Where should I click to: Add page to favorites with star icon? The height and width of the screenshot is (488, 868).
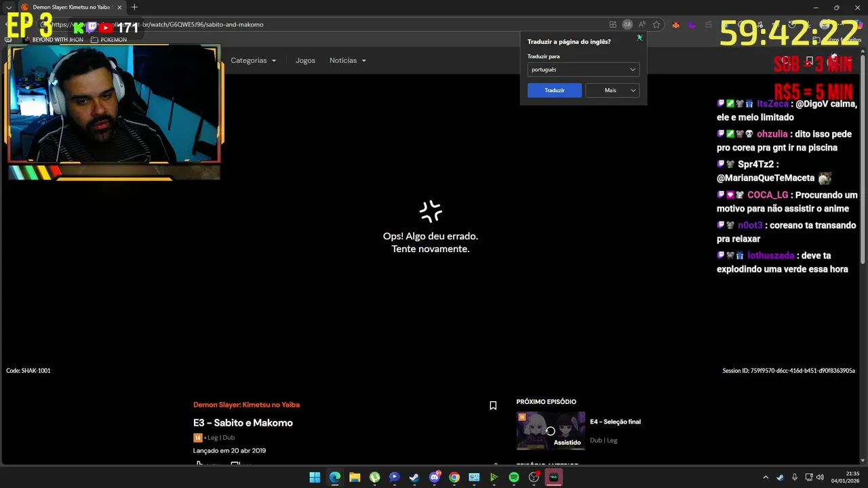point(656,24)
